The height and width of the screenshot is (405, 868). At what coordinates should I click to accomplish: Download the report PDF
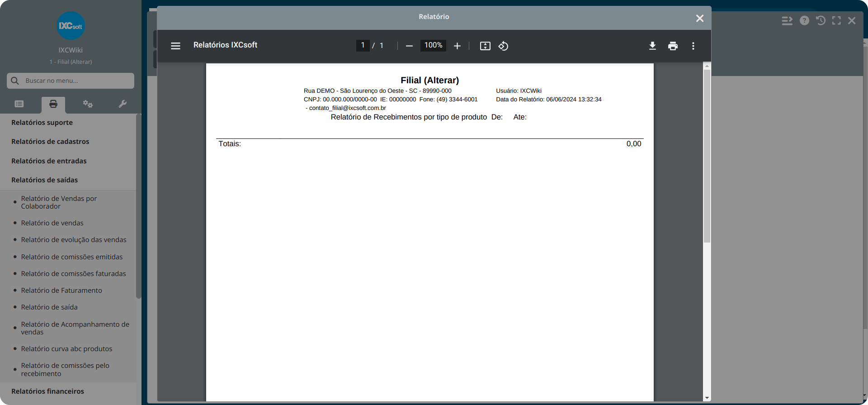click(x=652, y=46)
